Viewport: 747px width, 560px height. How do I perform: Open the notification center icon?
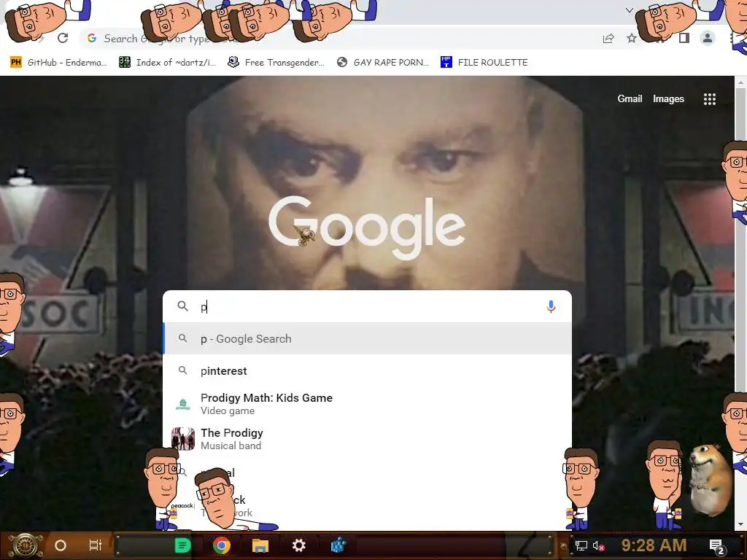(x=717, y=547)
